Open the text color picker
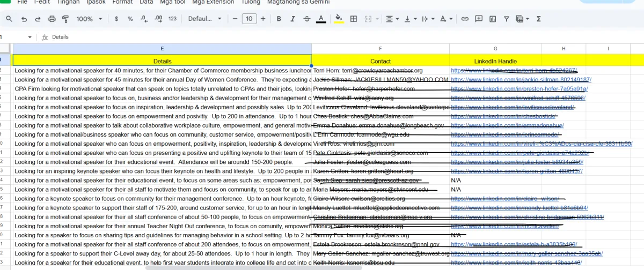Screen dimensions: 644x270 [x=321, y=19]
